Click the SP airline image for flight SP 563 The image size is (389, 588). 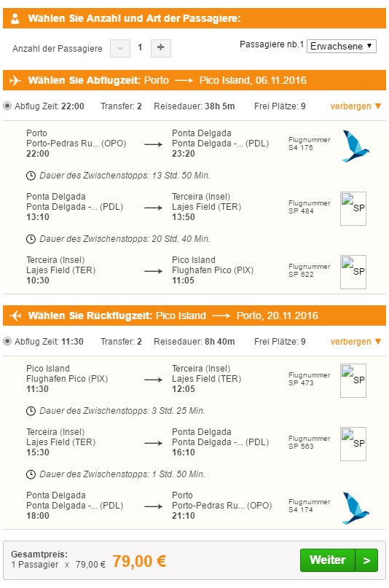[353, 444]
